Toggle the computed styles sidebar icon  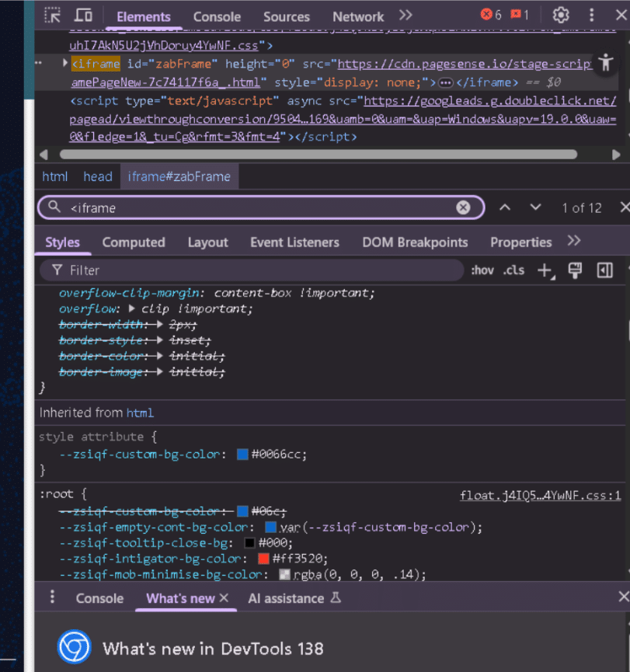(x=605, y=270)
